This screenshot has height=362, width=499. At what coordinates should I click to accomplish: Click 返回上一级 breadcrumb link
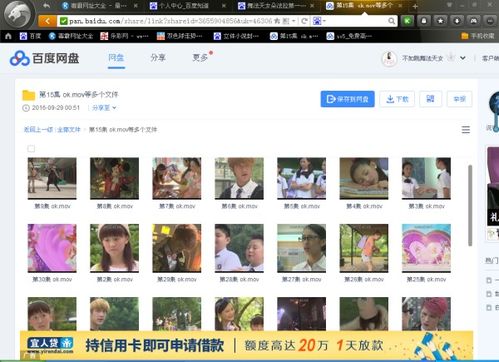click(38, 129)
